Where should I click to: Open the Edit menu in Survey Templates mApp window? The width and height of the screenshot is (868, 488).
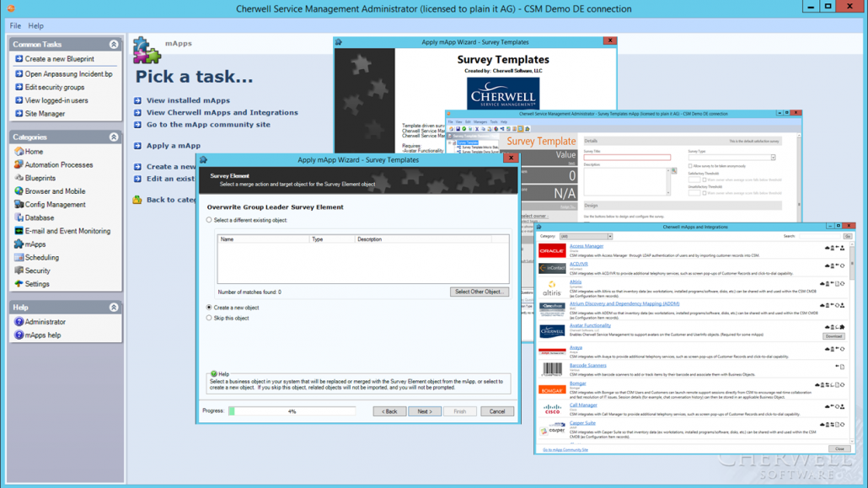468,122
